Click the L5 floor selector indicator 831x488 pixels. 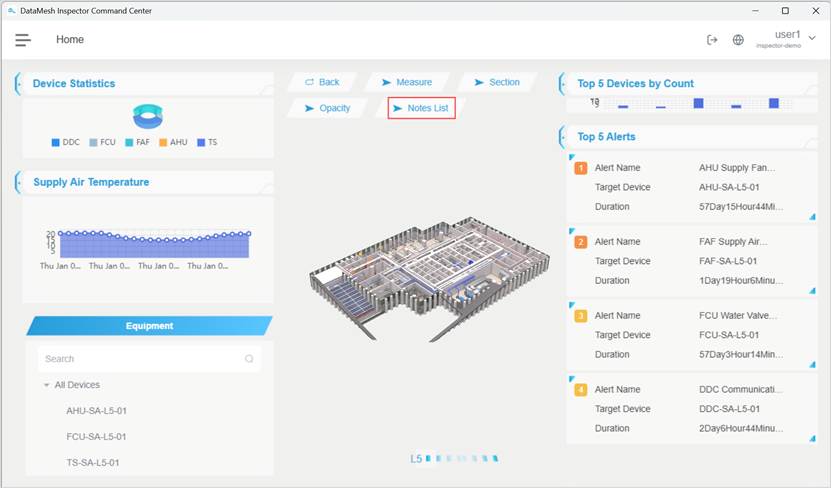point(416,459)
